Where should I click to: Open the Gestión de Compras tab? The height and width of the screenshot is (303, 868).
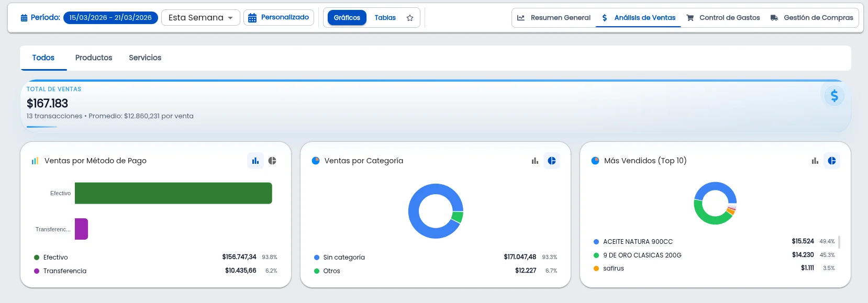pos(811,18)
